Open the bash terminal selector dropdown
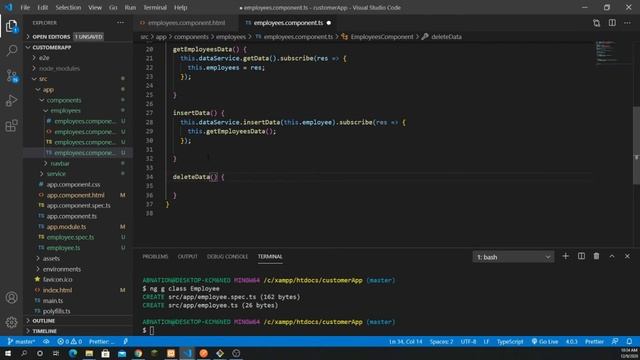The width and height of the screenshot is (640, 360). 513,257
